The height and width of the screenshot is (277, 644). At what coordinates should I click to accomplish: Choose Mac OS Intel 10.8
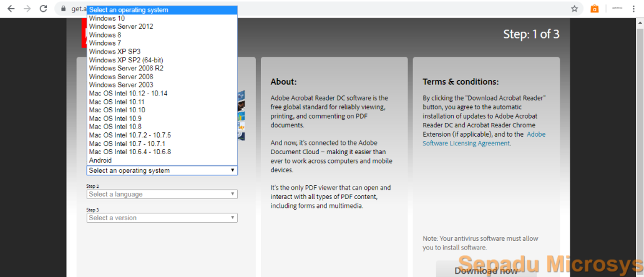coord(162,127)
